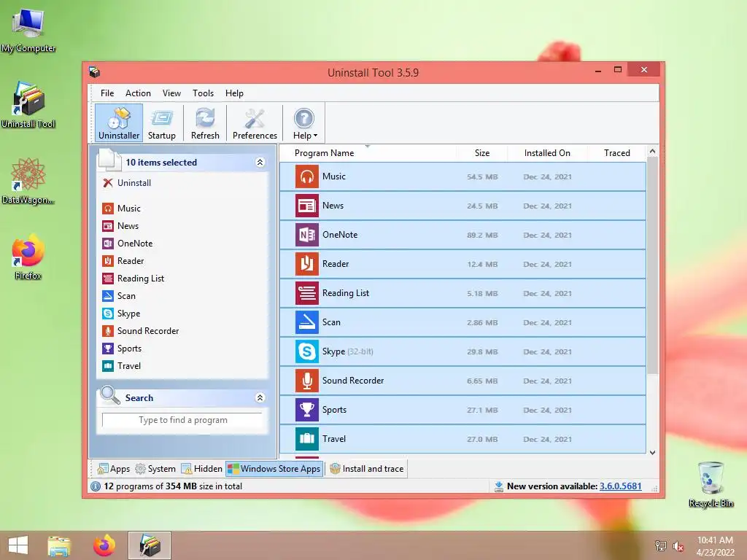Select Sports in the side panel list
The width and height of the screenshot is (747, 560).
coord(122,349)
